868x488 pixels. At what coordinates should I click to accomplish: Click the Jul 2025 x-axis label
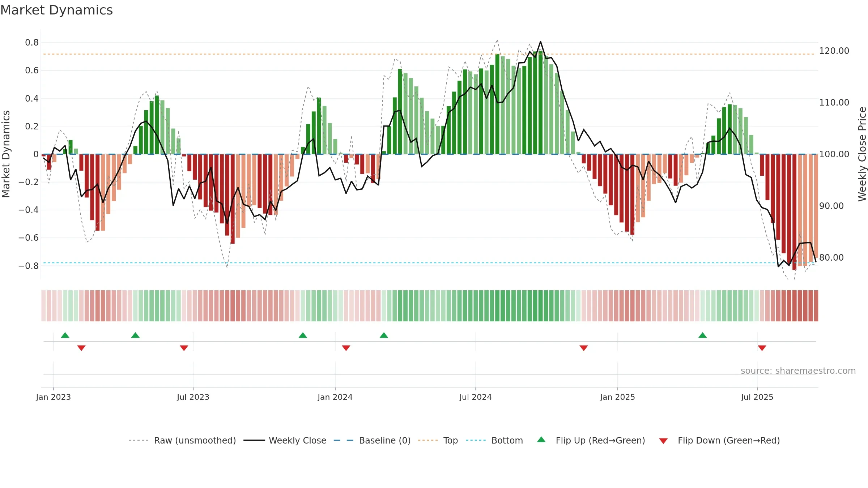(x=757, y=397)
